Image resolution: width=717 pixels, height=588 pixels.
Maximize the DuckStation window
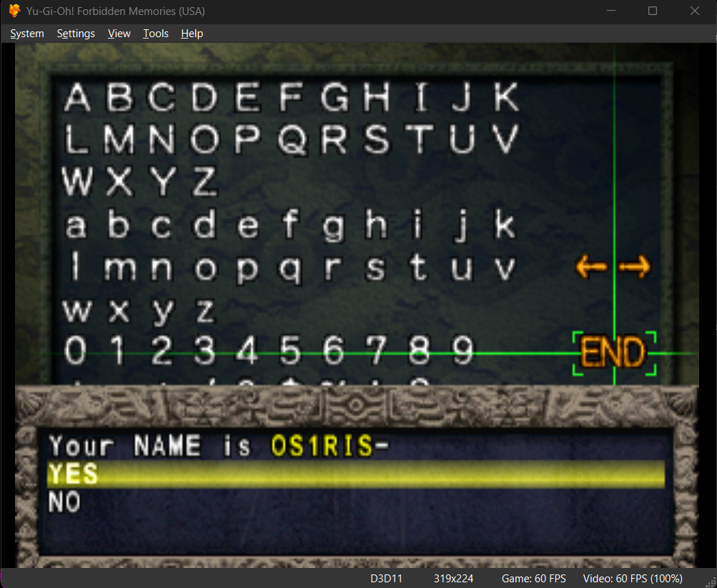(x=653, y=11)
